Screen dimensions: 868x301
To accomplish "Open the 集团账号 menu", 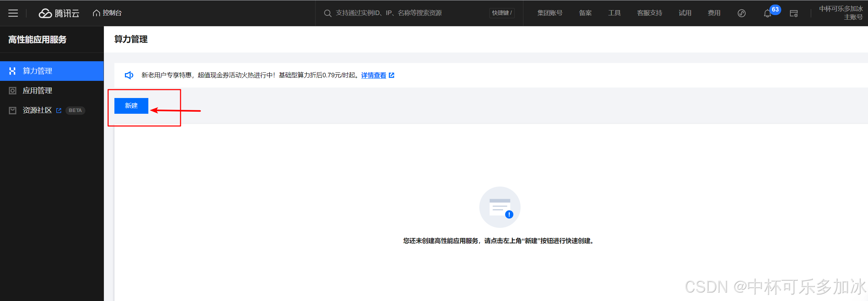I will [x=550, y=13].
